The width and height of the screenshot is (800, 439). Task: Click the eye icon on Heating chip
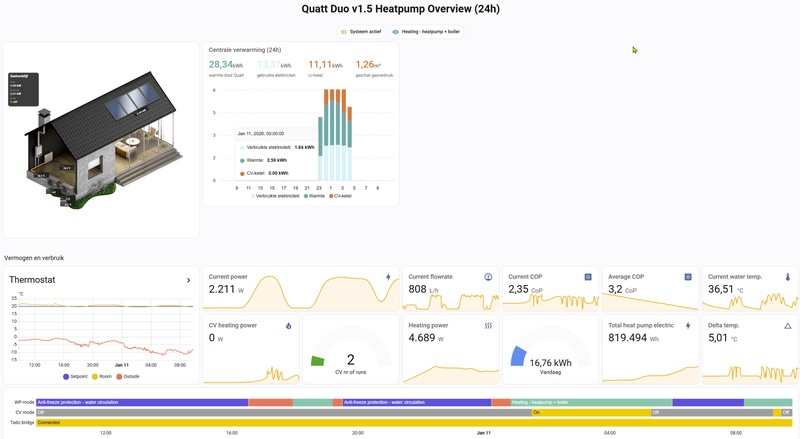pyautogui.click(x=395, y=32)
